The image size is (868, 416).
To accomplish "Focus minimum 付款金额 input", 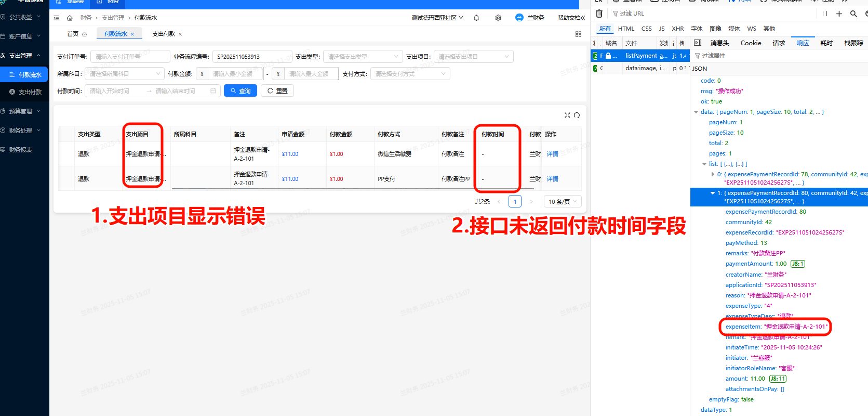I will 236,74.
